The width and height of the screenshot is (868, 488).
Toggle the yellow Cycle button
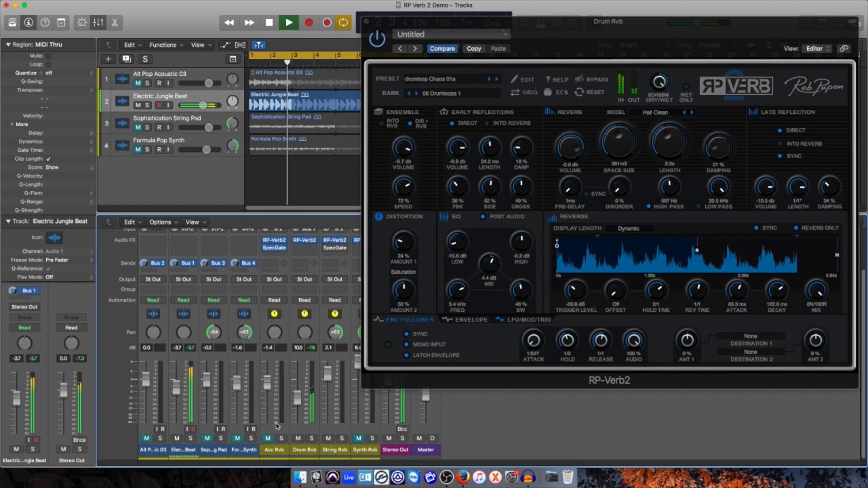click(344, 22)
